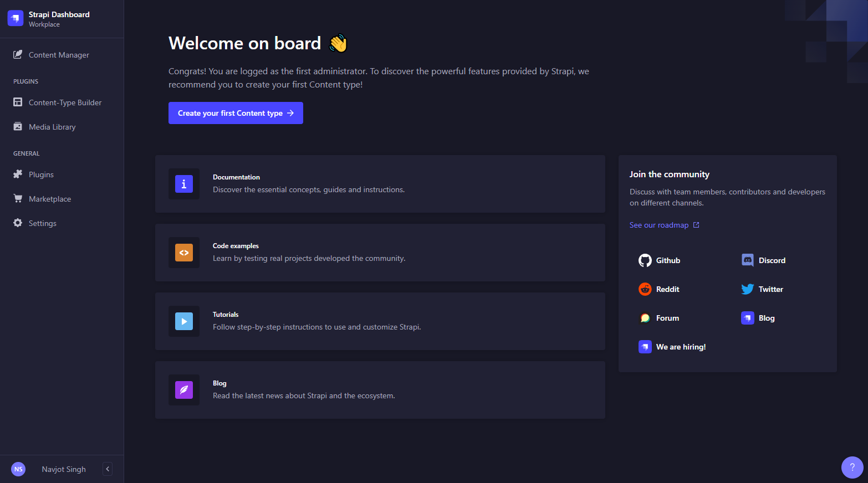Click the Strapi Dashboard title
868x483 pixels.
[59, 14]
